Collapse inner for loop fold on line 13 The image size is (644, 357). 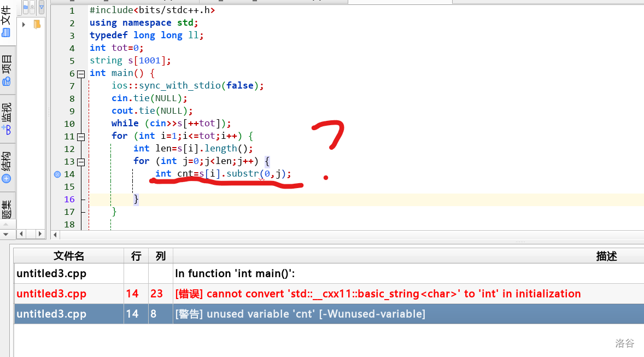click(81, 161)
